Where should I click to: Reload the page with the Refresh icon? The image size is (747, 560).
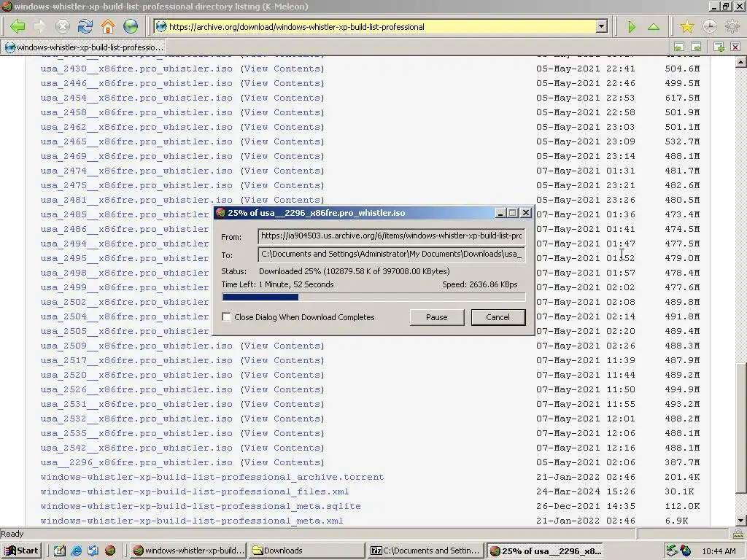click(85, 27)
